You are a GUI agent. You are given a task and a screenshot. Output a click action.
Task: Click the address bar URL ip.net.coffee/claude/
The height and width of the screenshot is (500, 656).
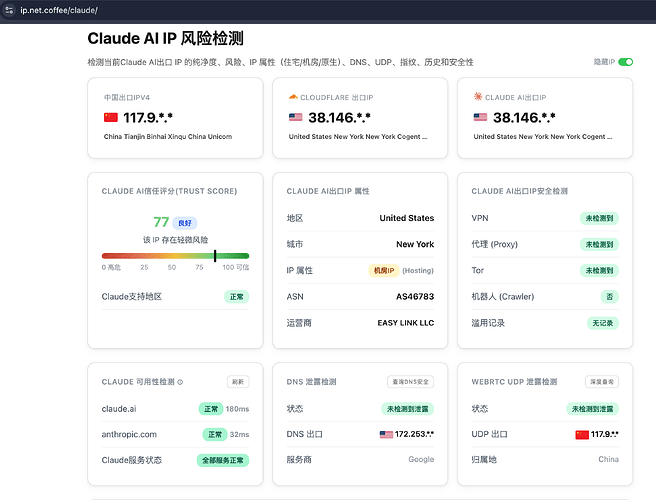[59, 10]
